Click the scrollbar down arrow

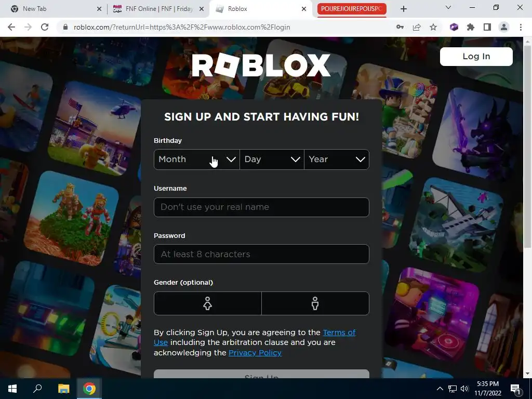(x=527, y=374)
